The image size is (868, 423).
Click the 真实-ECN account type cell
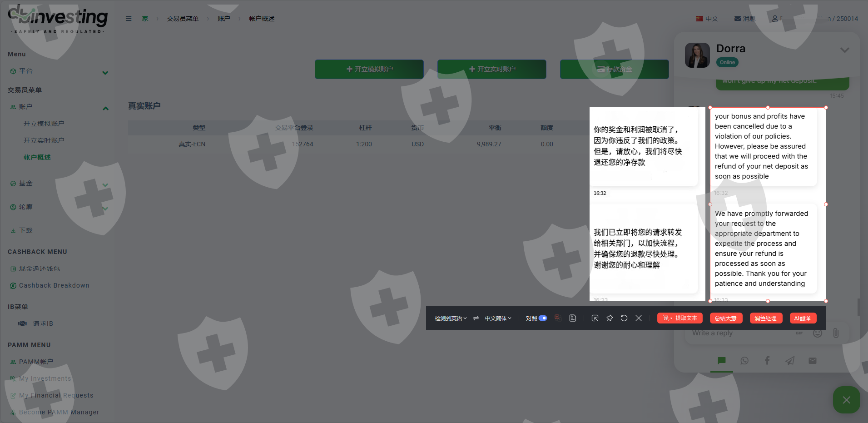pyautogui.click(x=192, y=144)
